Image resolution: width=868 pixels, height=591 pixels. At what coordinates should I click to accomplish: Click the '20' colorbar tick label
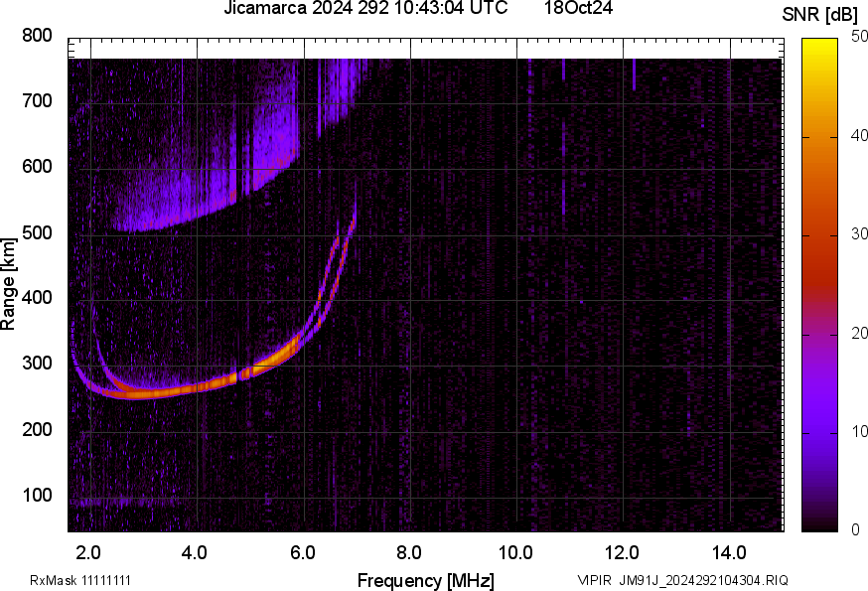859,334
